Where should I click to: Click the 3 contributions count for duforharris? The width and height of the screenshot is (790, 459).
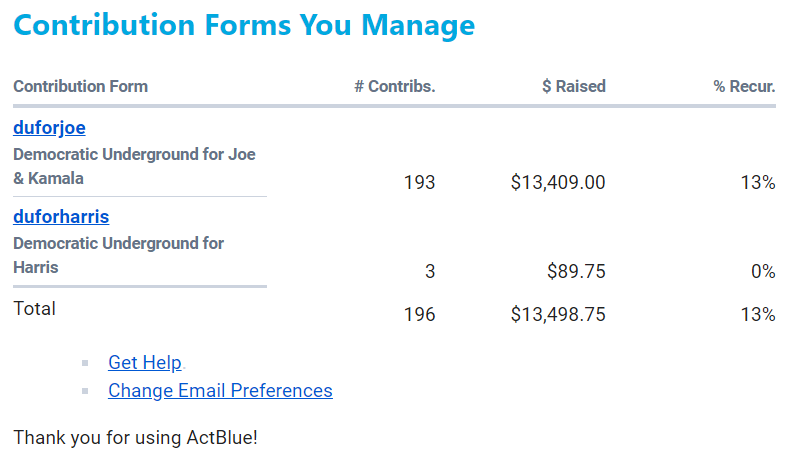(x=430, y=271)
